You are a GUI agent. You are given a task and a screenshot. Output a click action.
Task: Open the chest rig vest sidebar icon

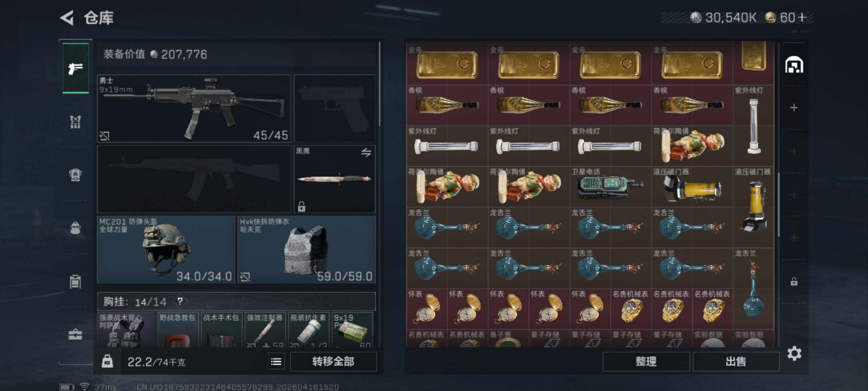click(x=75, y=122)
